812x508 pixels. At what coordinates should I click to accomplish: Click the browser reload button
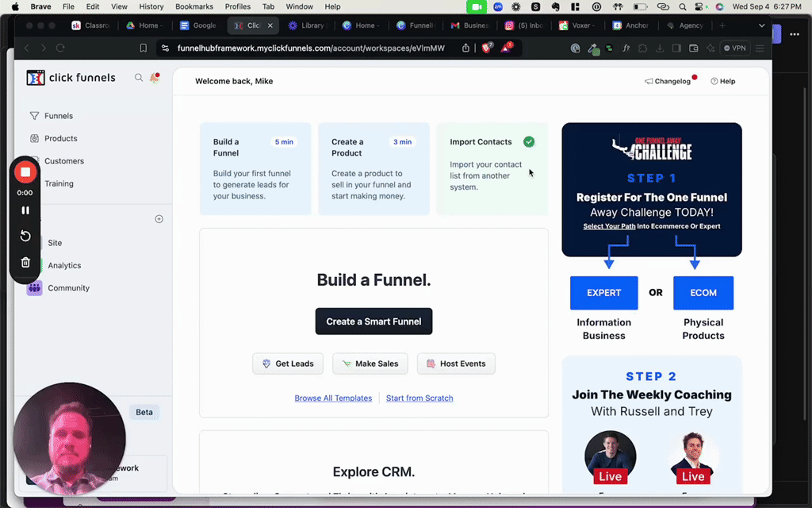(x=60, y=48)
